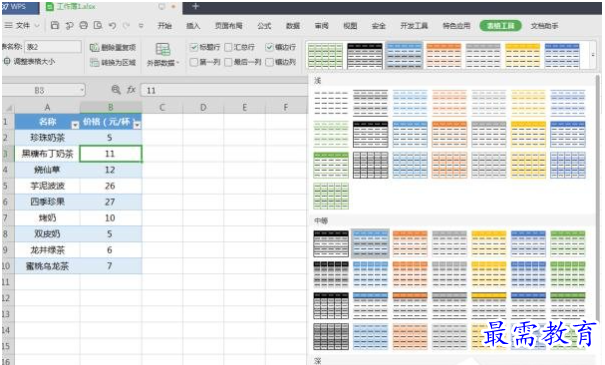The width and height of the screenshot is (605, 365).
Task: Click the fx insert function icon
Action: 131,90
